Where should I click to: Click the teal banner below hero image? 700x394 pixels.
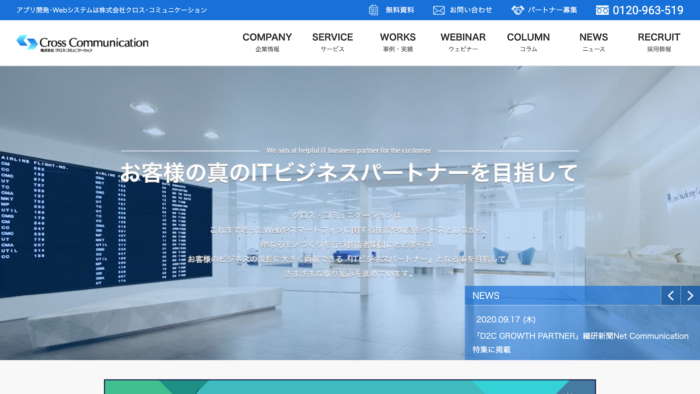tap(350, 386)
